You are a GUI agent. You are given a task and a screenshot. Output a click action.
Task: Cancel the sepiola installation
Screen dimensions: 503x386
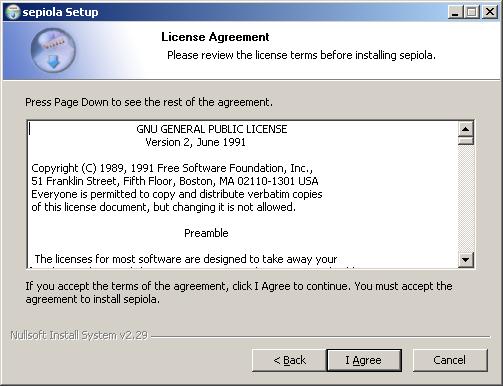[450, 360]
